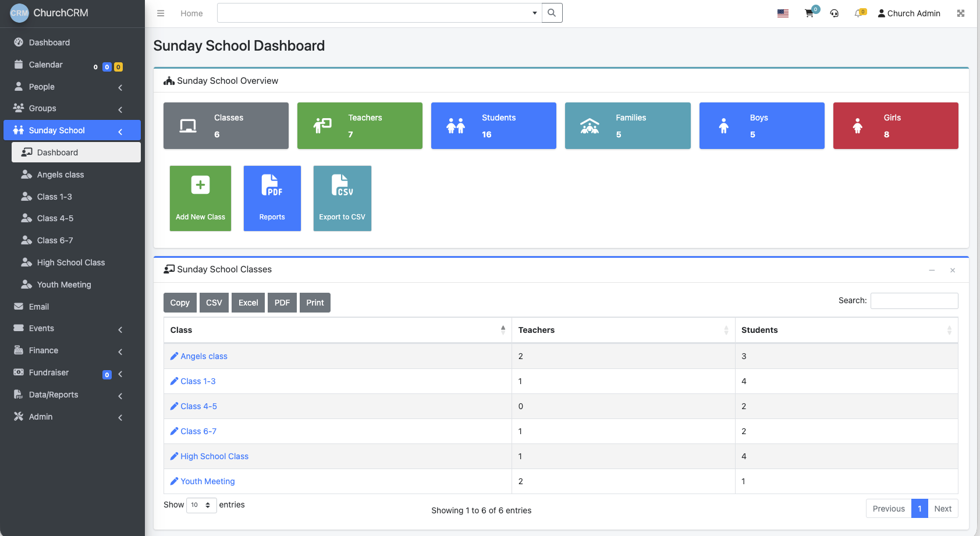Click the Excel export button
This screenshot has height=536, width=980.
pos(248,303)
